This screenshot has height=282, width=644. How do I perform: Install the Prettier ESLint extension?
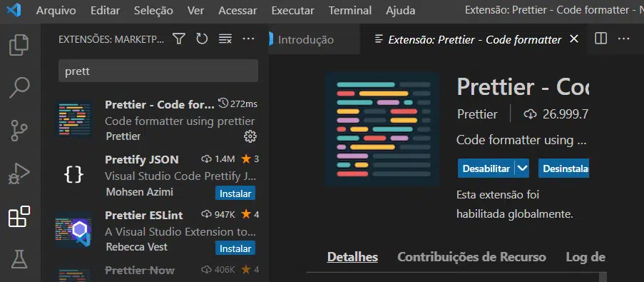[x=235, y=248]
